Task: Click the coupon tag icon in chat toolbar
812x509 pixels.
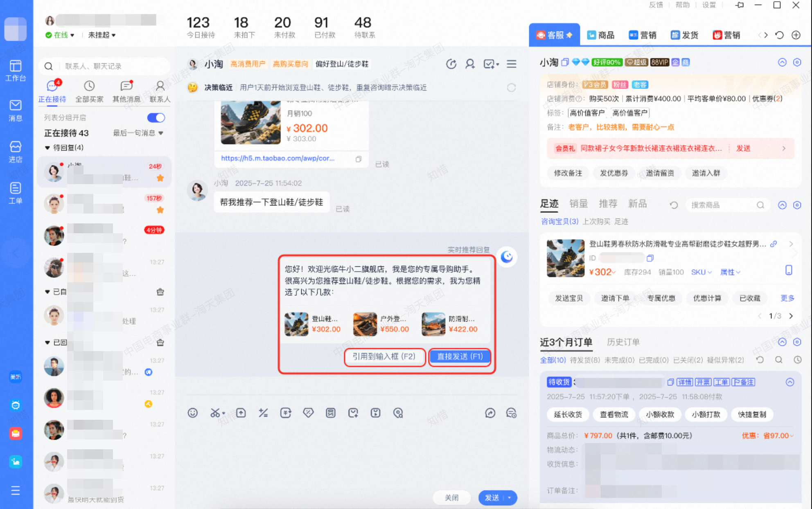Action: pyautogui.click(x=308, y=413)
